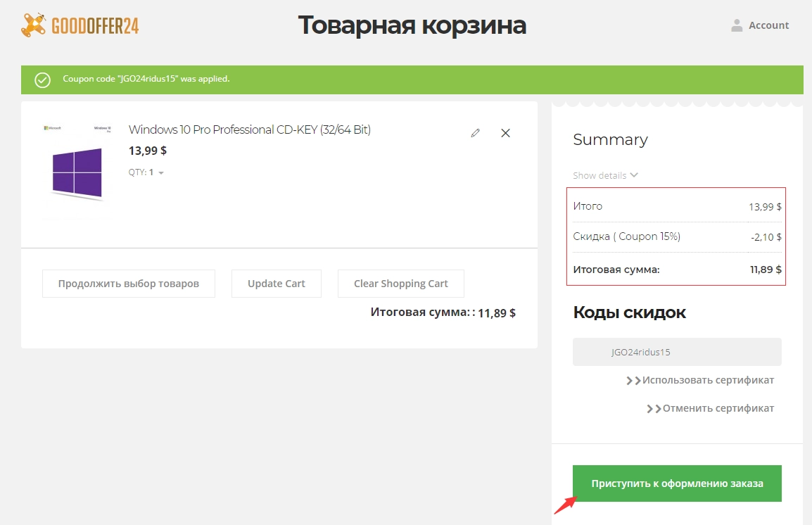Open the QTY quantity dropdown

(160, 172)
